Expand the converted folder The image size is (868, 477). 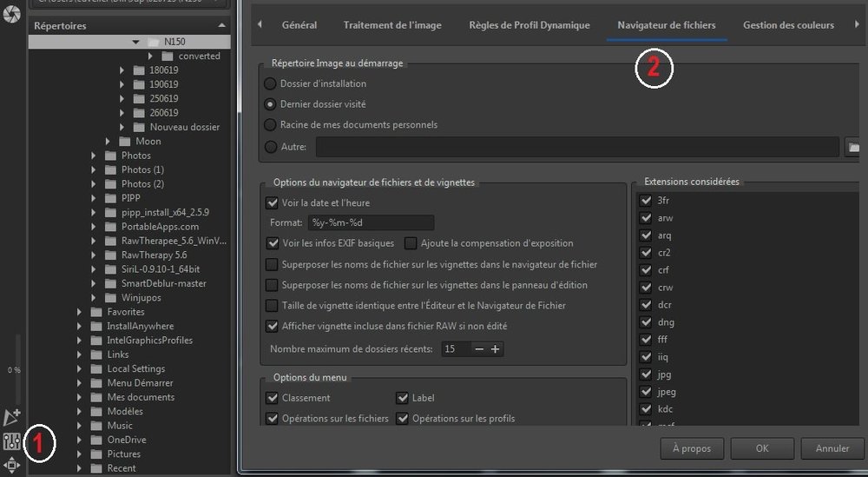click(150, 56)
